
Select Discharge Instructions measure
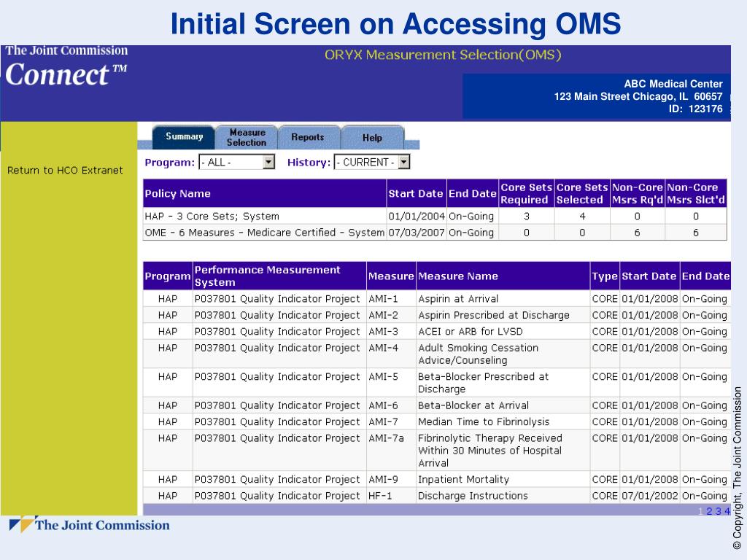pos(473,496)
